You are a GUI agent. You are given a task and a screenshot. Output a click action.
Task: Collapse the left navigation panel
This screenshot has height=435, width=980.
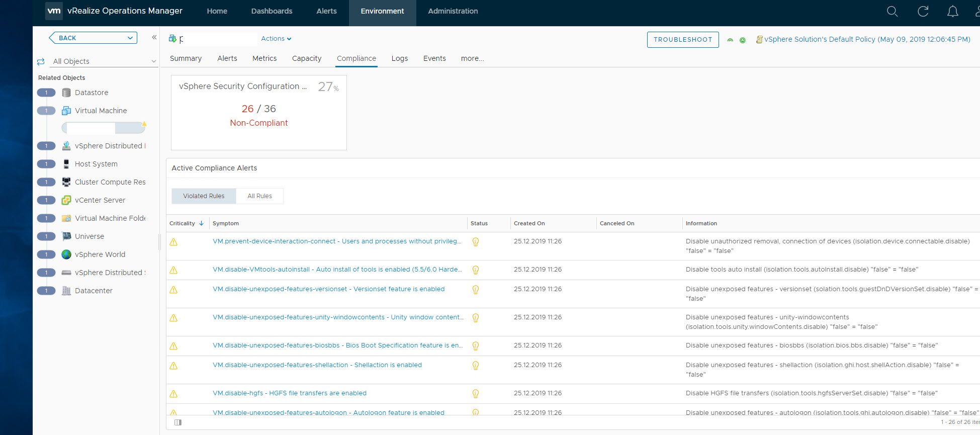154,37
